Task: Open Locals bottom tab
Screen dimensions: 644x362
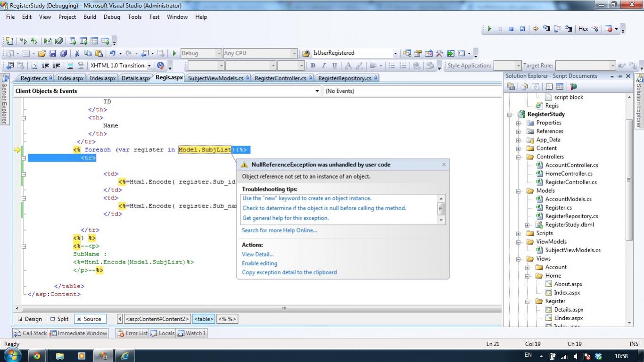Action: 163,333
